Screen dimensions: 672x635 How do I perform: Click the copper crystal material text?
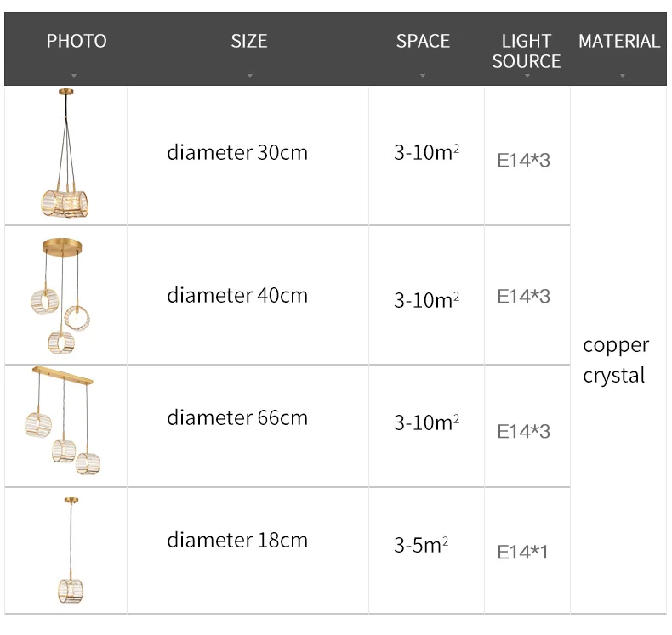pos(616,360)
